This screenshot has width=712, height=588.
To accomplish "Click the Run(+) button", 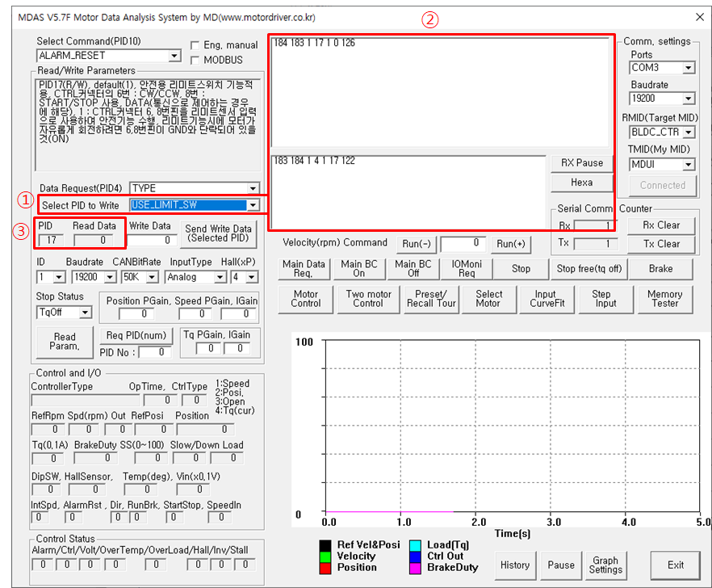I will pos(511,244).
